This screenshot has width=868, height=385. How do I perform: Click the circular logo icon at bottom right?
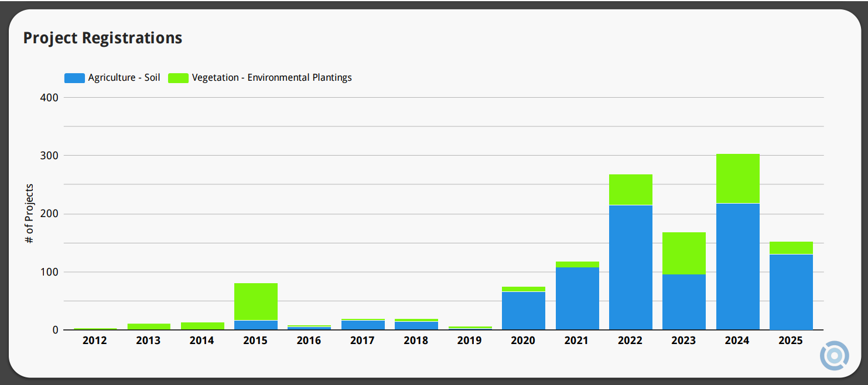coord(834,355)
